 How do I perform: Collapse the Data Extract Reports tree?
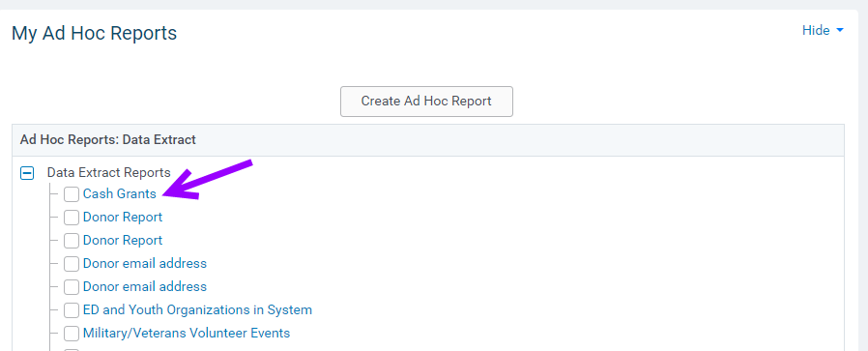click(x=27, y=173)
